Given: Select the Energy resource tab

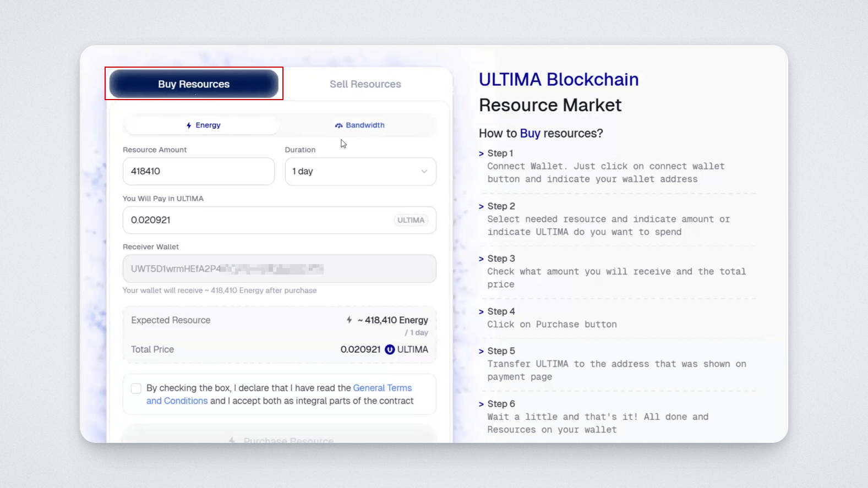Looking at the screenshot, I should coord(203,125).
